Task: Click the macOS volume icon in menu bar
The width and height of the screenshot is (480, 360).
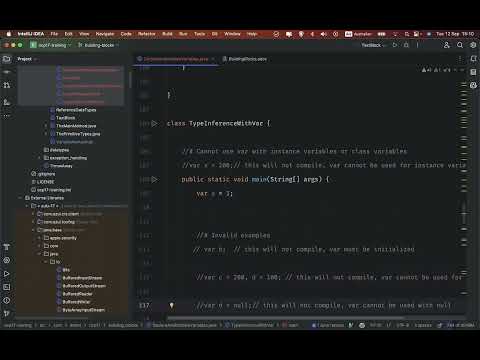Action: tap(323, 34)
